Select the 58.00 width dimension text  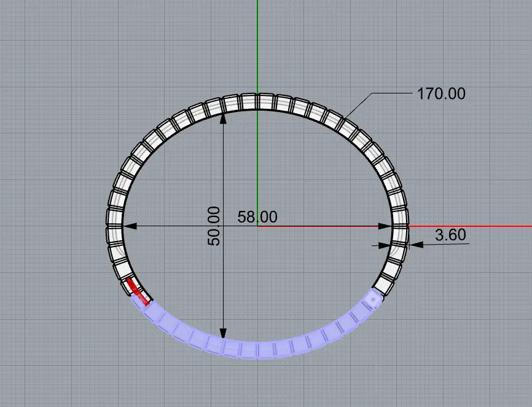pyautogui.click(x=257, y=217)
